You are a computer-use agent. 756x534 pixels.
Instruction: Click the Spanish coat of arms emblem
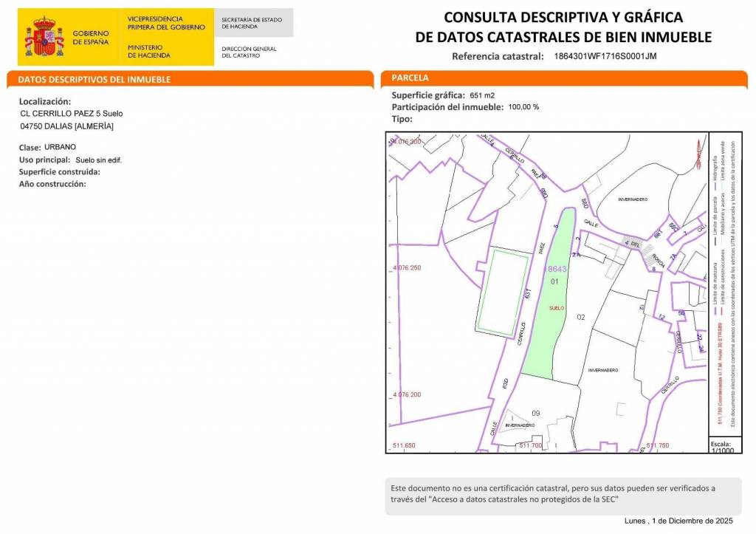(45, 37)
